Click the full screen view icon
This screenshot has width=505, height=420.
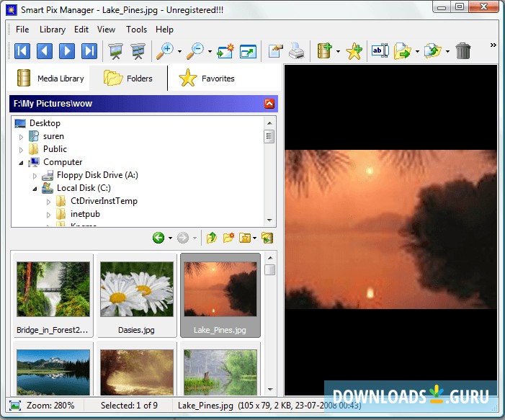(248, 51)
